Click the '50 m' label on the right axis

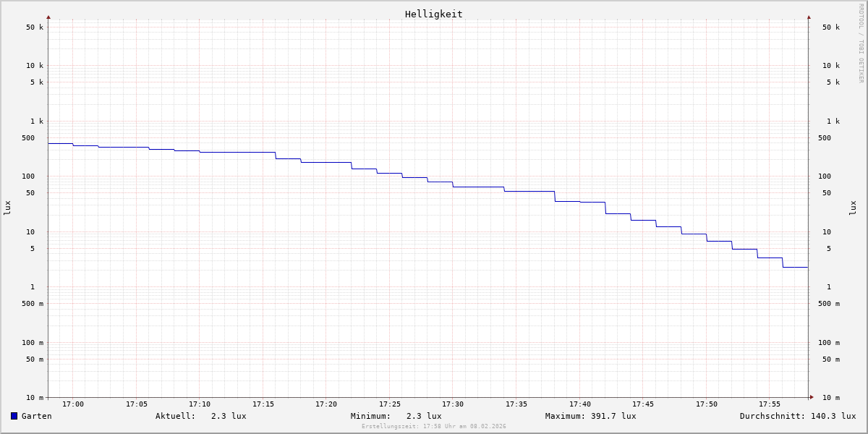click(x=831, y=359)
